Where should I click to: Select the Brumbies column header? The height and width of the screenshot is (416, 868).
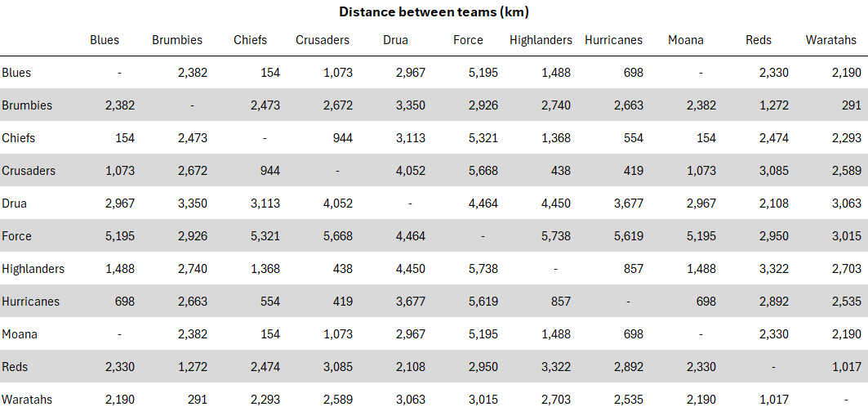tap(177, 40)
